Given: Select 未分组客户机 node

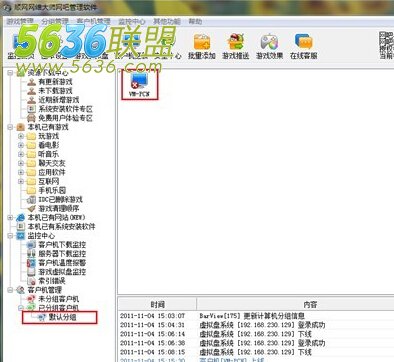Looking at the screenshot, I should tap(58, 299).
